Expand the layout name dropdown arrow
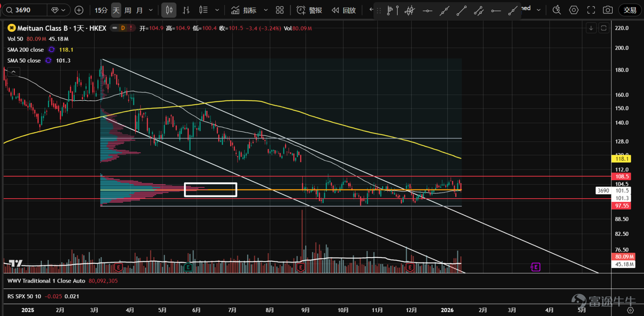 [539, 10]
